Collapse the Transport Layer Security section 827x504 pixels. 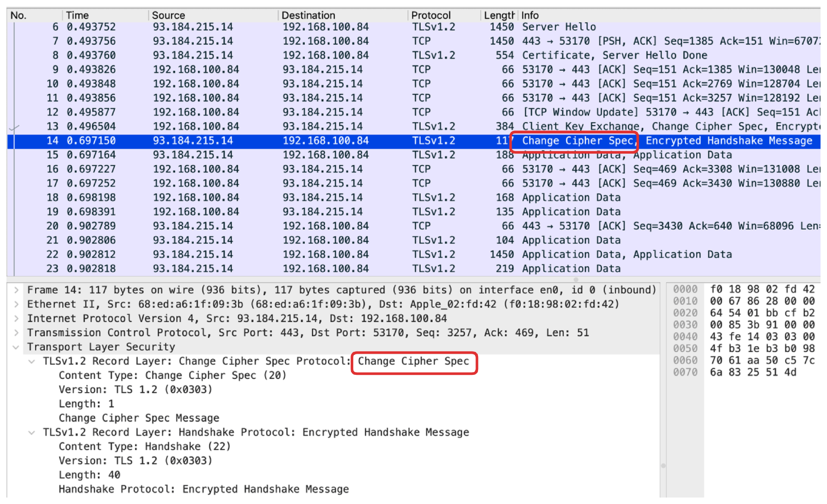click(x=16, y=347)
